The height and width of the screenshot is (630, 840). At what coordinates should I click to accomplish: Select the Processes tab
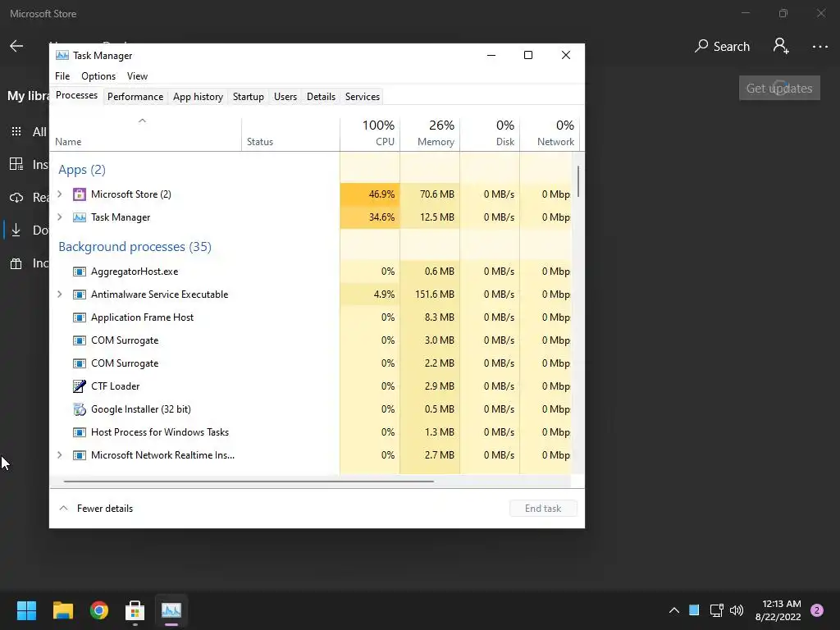click(x=76, y=95)
